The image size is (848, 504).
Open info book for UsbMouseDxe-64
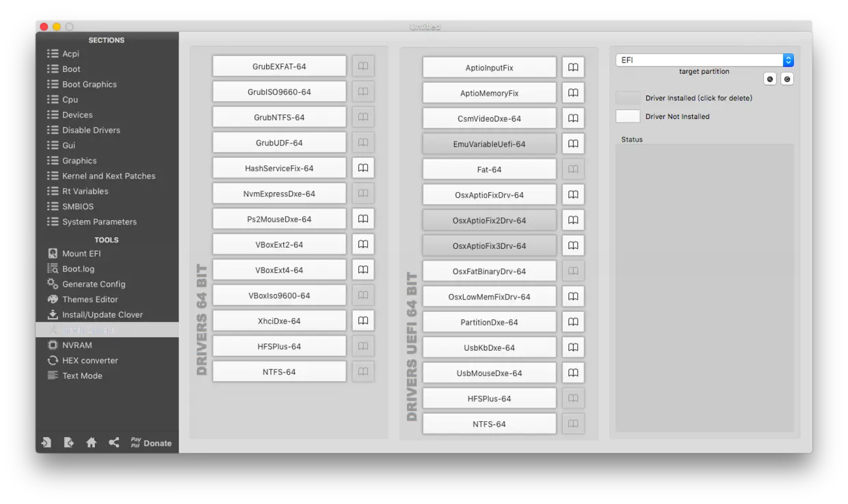click(573, 373)
